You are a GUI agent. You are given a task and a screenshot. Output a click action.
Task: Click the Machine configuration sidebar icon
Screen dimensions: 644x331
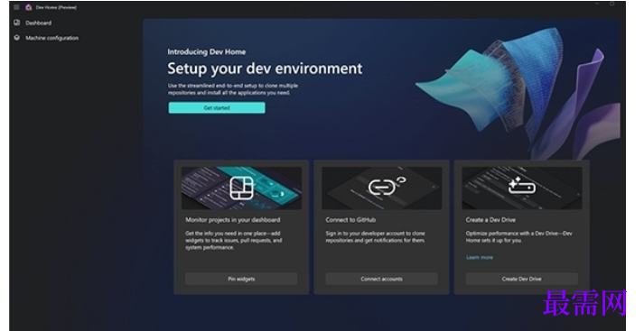[x=17, y=38]
